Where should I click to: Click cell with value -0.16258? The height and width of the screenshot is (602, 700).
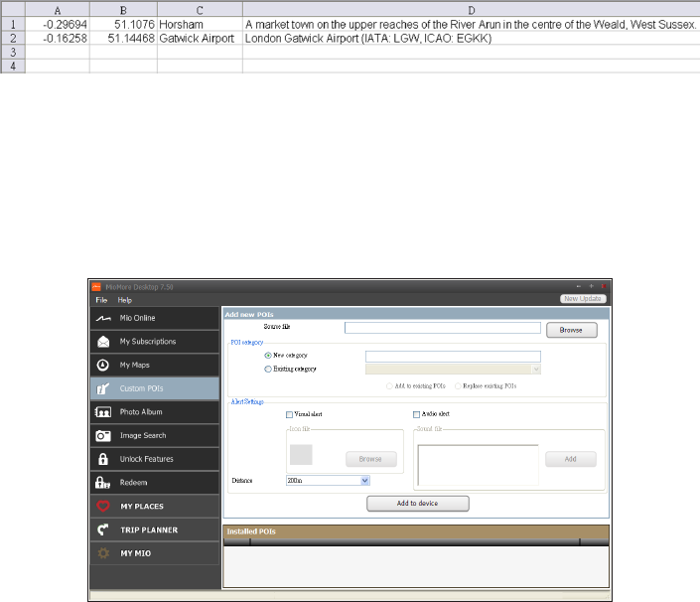click(58, 39)
